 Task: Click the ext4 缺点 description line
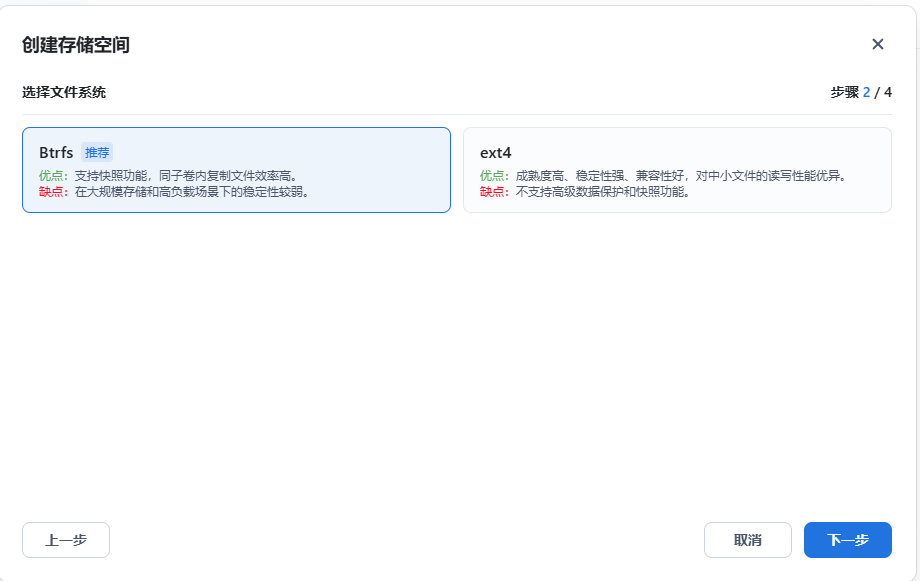pyautogui.click(x=585, y=192)
